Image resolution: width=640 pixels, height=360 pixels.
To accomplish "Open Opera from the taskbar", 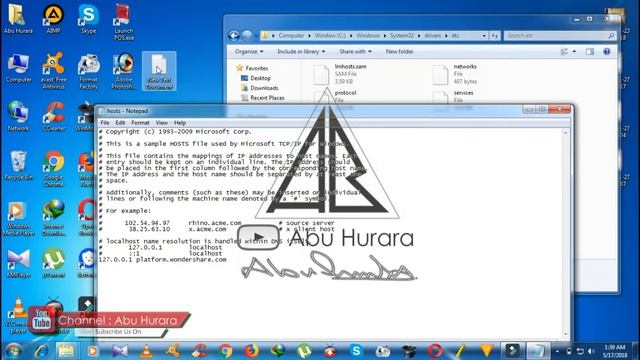I will point(435,351).
